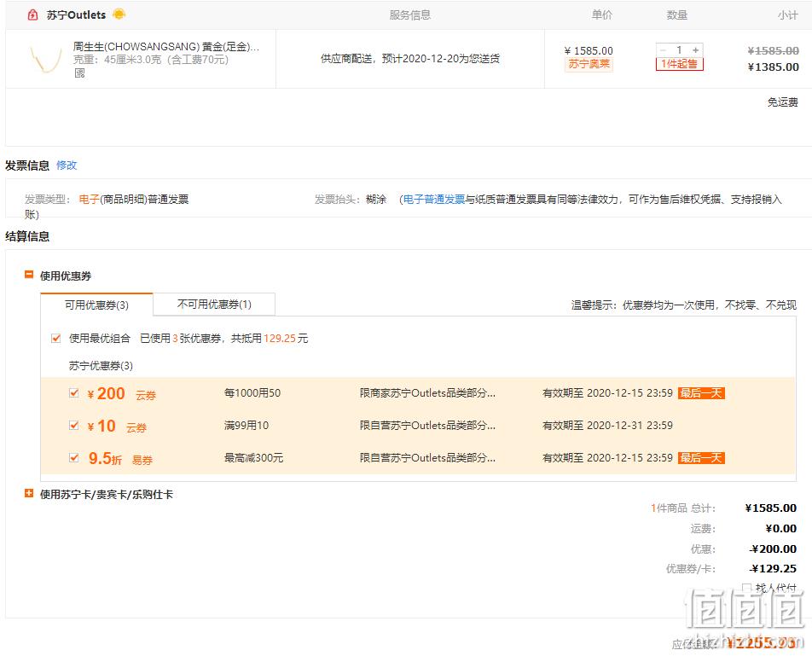This screenshot has width=812, height=656.
Task: Decrease quantity with the minus button
Action: click(x=663, y=50)
